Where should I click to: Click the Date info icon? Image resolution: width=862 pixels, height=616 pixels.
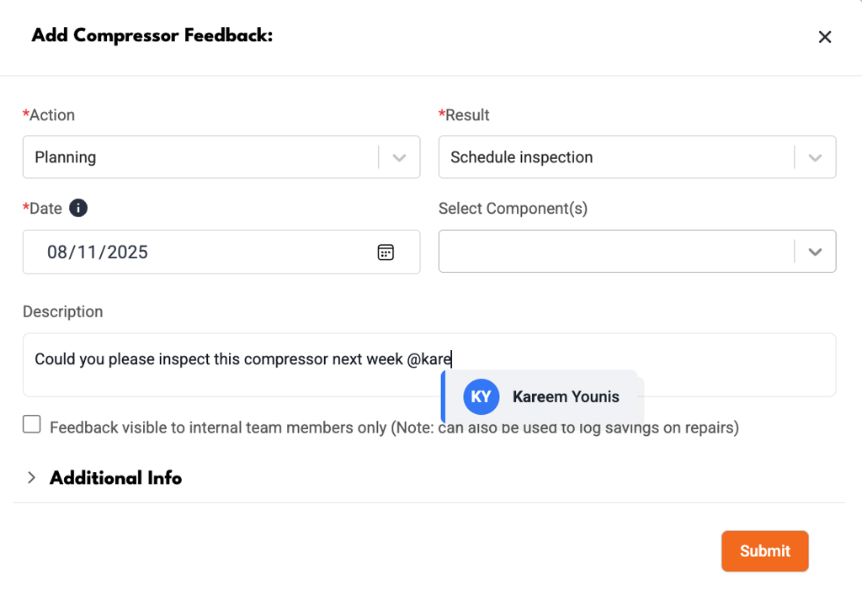click(x=78, y=208)
